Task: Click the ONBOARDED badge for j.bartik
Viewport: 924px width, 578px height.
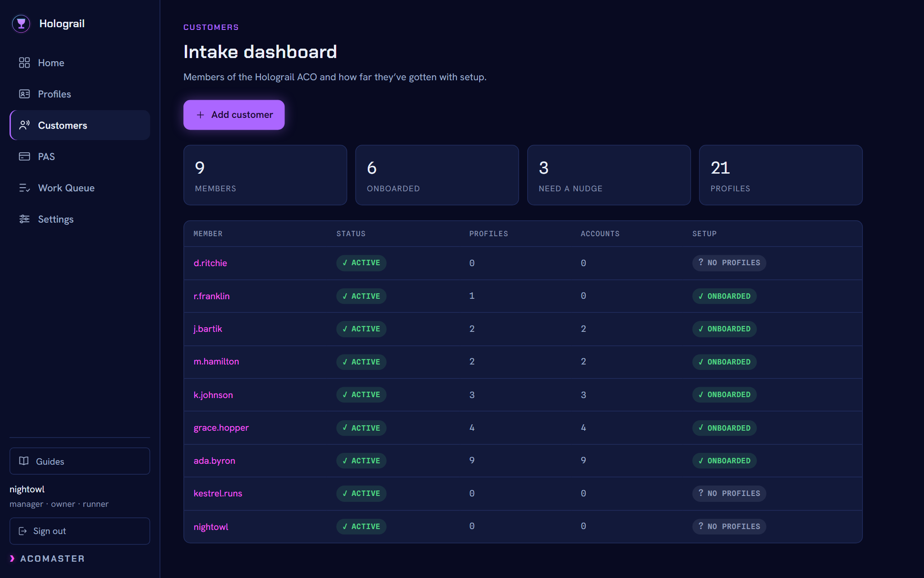Action: [x=724, y=329]
